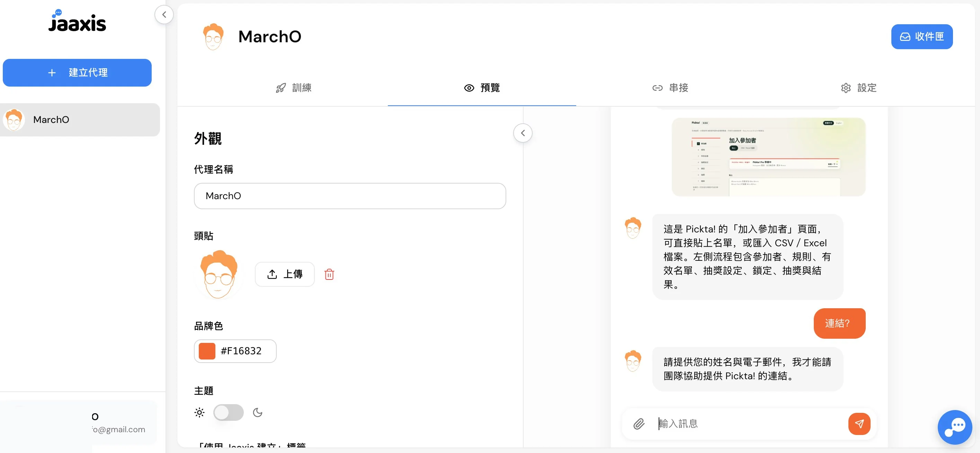The height and width of the screenshot is (453, 980).
Task: Open the floating blue chat widget
Action: point(955,427)
